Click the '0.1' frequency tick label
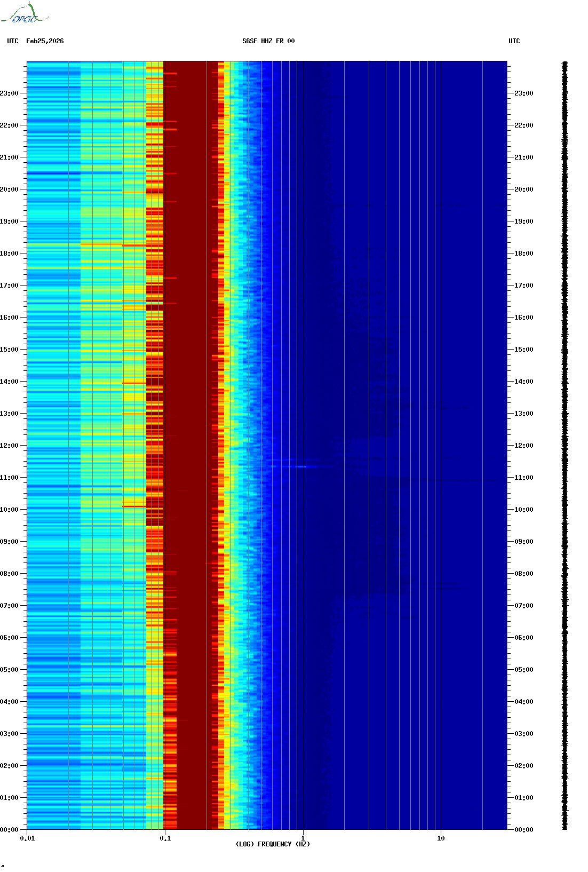This screenshot has width=588, height=872. [x=165, y=838]
